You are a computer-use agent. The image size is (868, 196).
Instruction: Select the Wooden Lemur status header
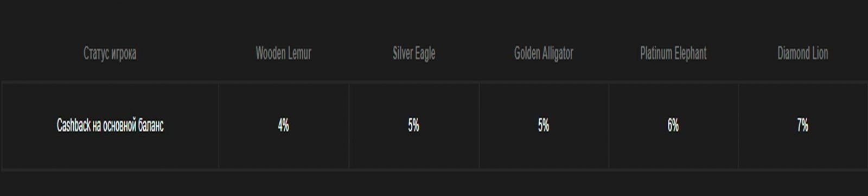283,53
